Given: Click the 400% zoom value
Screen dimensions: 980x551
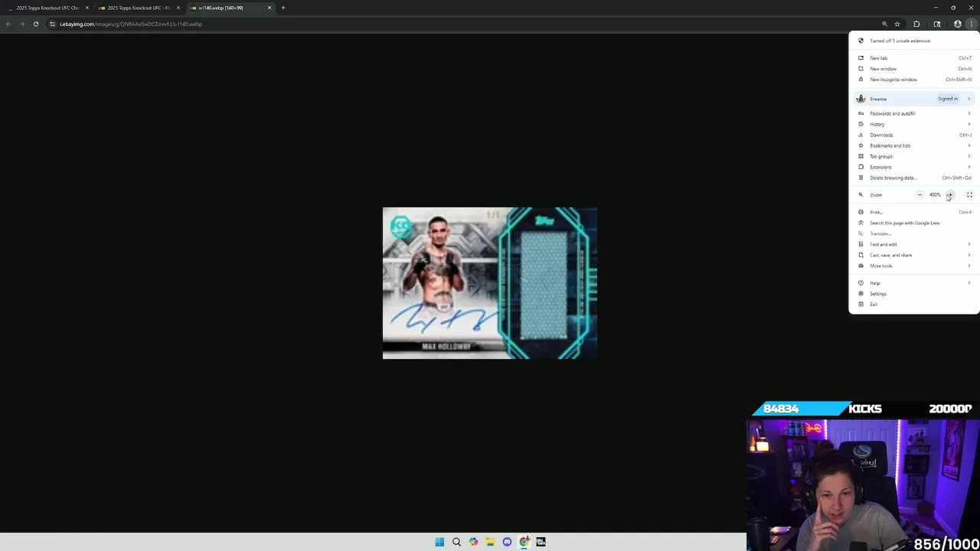Looking at the screenshot, I should pyautogui.click(x=935, y=195).
